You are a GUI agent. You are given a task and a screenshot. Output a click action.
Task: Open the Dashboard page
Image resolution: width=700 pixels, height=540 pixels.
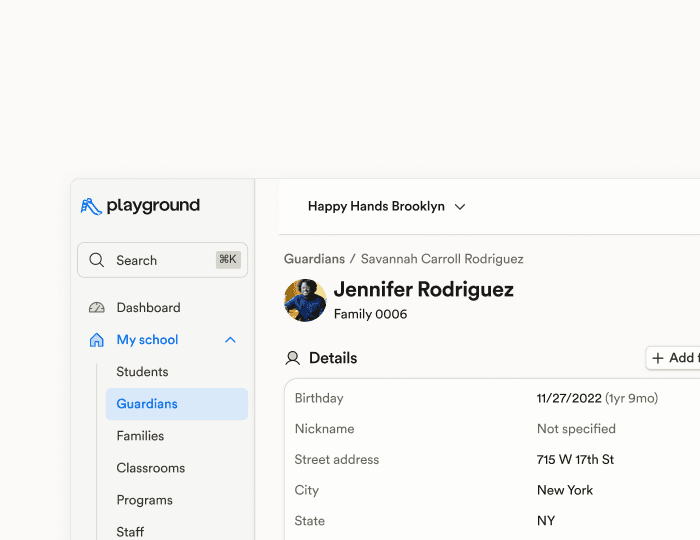(148, 307)
